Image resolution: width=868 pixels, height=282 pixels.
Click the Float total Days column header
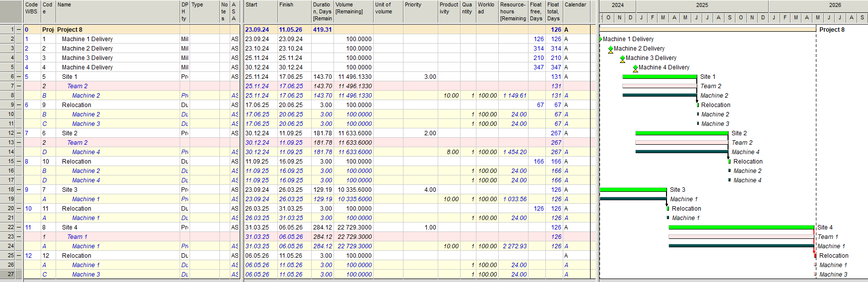tap(554, 11)
